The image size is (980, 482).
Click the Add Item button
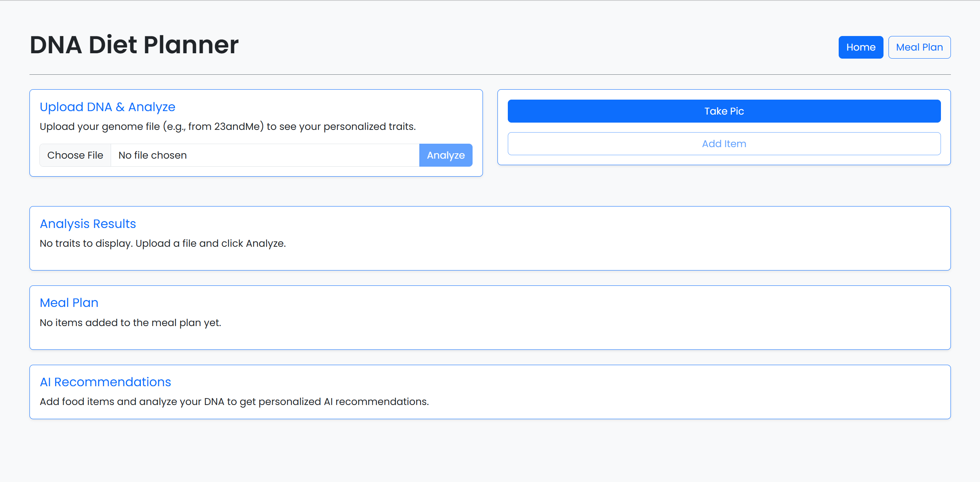point(724,144)
